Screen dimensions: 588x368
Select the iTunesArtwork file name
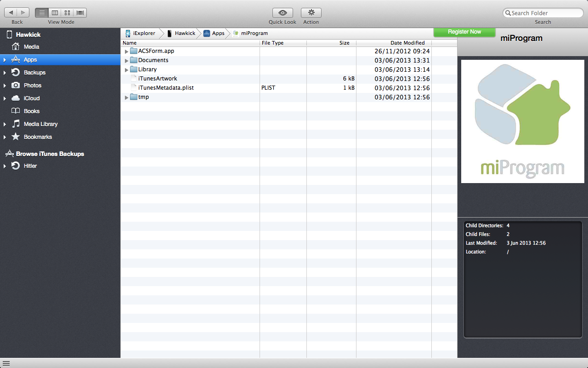coord(158,79)
